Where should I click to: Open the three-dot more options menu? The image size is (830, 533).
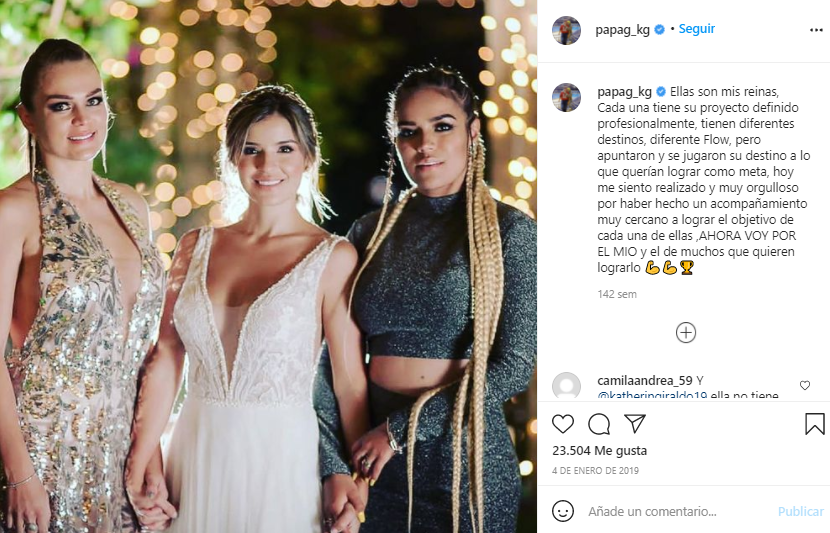(816, 30)
